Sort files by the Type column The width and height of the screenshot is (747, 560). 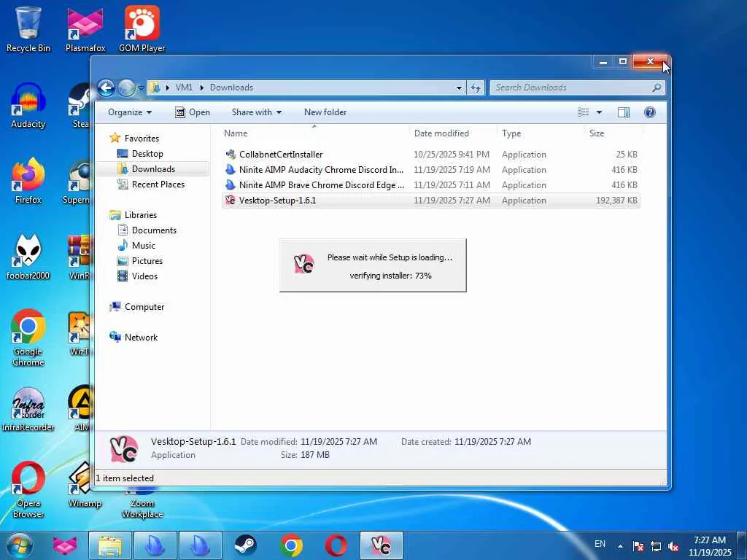[x=541, y=133]
